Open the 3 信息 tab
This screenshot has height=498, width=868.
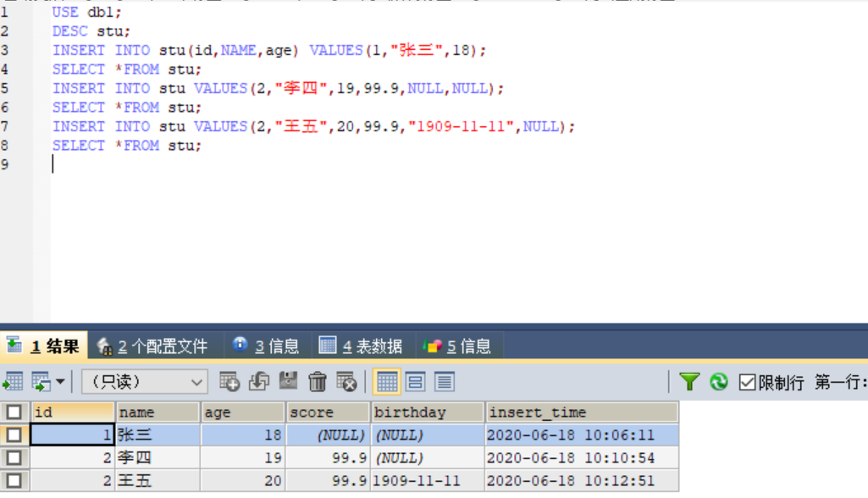(x=266, y=346)
